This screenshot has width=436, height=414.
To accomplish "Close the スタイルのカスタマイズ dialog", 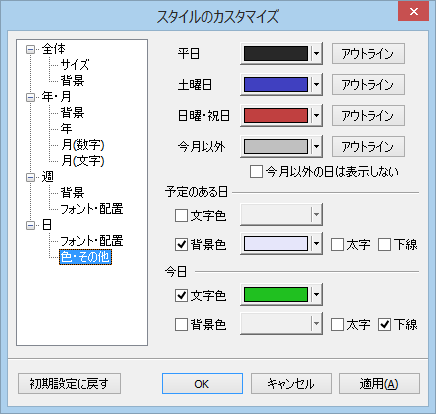I will click(x=414, y=12).
